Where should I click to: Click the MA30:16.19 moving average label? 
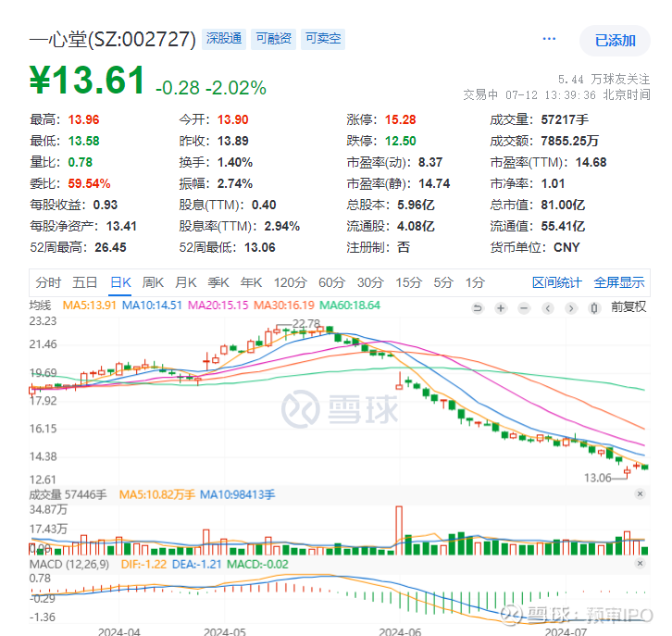[284, 306]
